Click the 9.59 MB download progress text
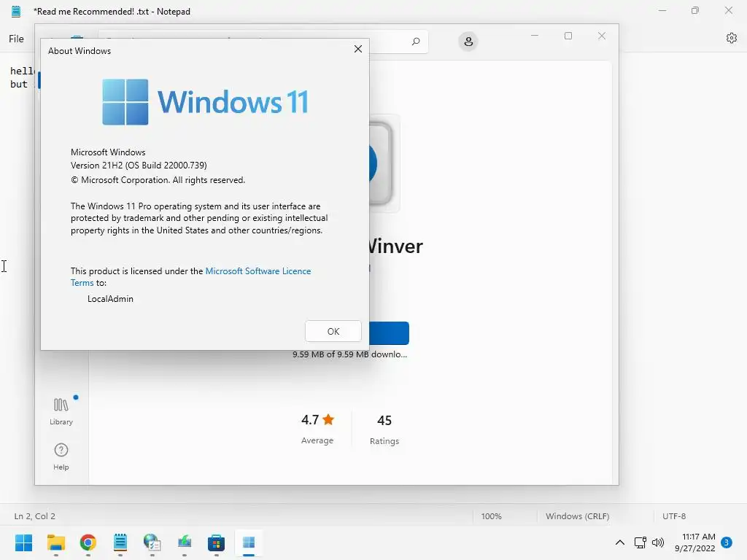 click(x=349, y=354)
